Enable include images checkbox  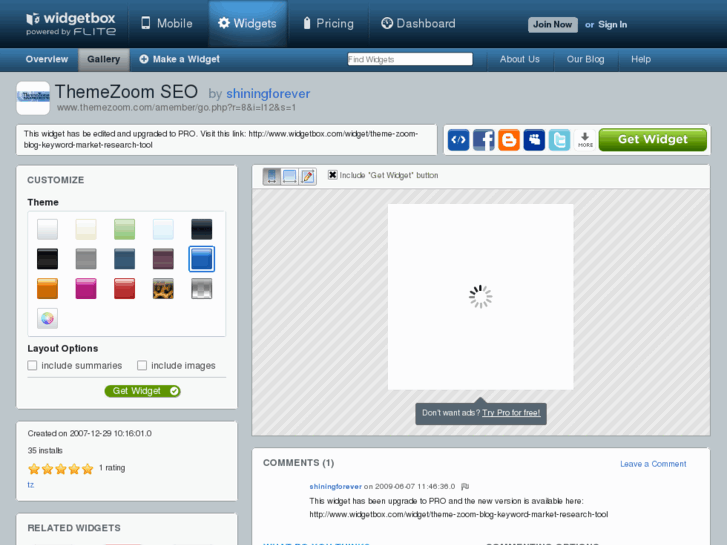pyautogui.click(x=142, y=365)
